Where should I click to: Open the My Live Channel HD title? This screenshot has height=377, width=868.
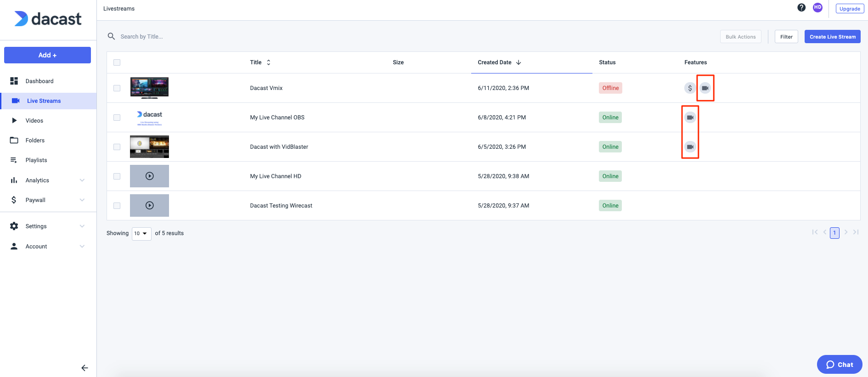click(x=276, y=176)
